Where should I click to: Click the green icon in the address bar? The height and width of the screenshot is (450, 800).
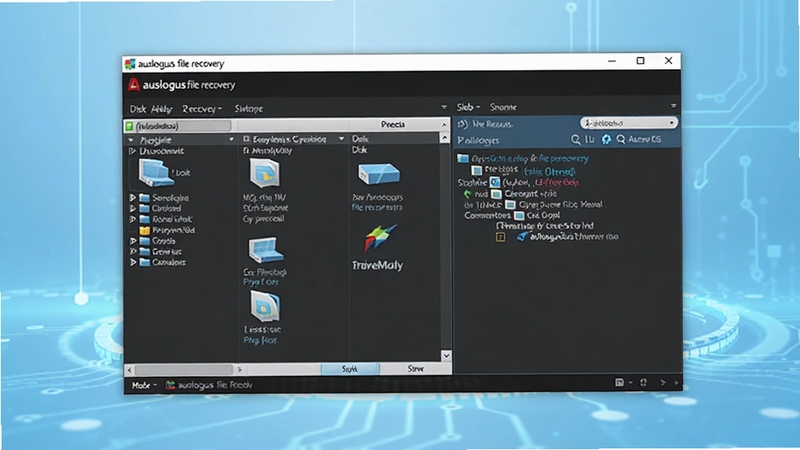130,126
